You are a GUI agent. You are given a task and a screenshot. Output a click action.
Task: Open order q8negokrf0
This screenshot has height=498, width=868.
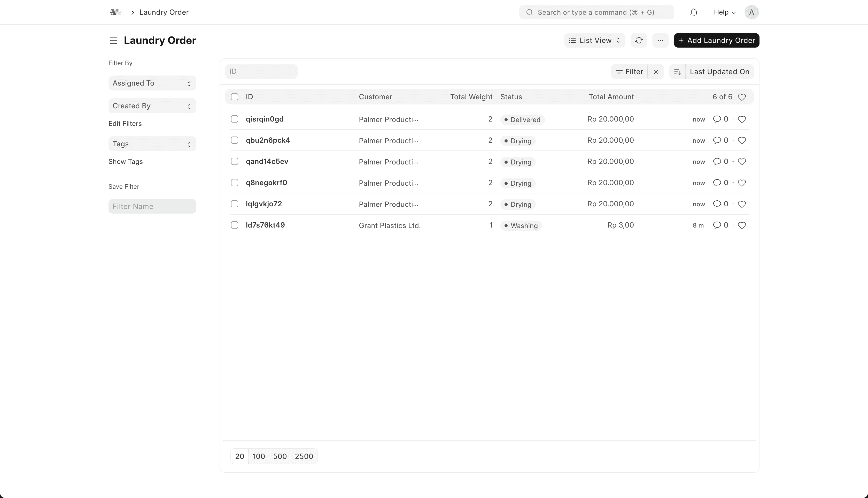click(x=266, y=183)
